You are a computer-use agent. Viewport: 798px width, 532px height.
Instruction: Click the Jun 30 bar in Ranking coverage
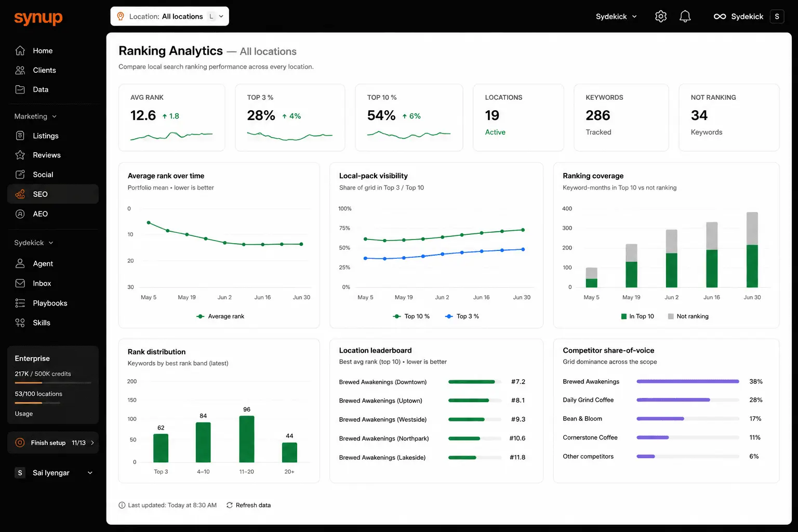coord(752,249)
